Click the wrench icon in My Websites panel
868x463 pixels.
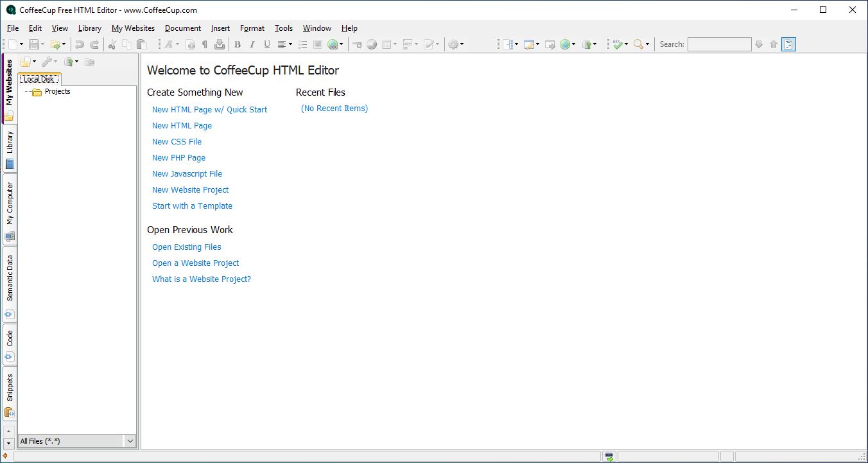tap(47, 62)
